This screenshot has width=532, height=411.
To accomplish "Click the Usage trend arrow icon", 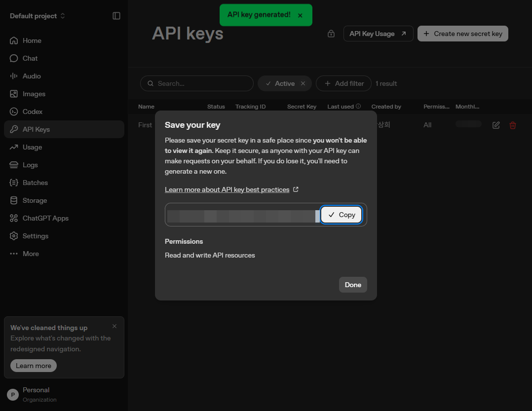I will tap(14, 147).
